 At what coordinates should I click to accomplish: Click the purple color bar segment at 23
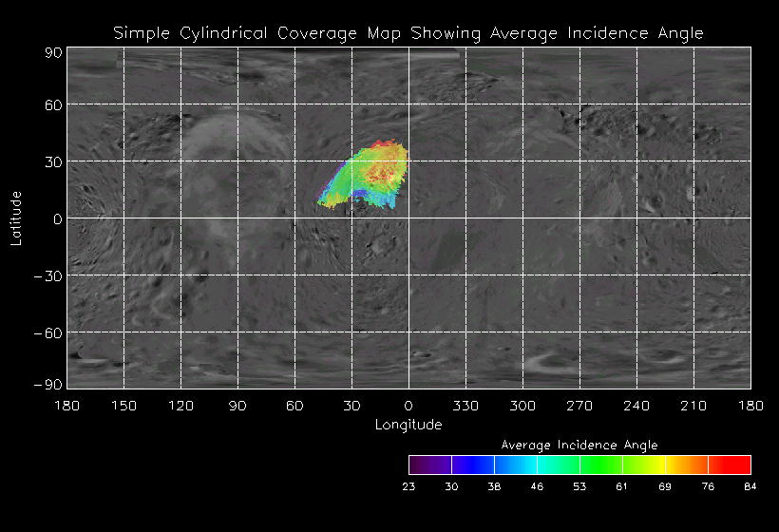pos(430,465)
